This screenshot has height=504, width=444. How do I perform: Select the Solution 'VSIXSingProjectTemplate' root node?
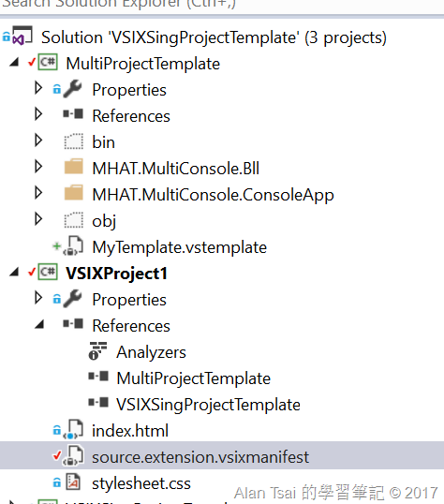(214, 37)
